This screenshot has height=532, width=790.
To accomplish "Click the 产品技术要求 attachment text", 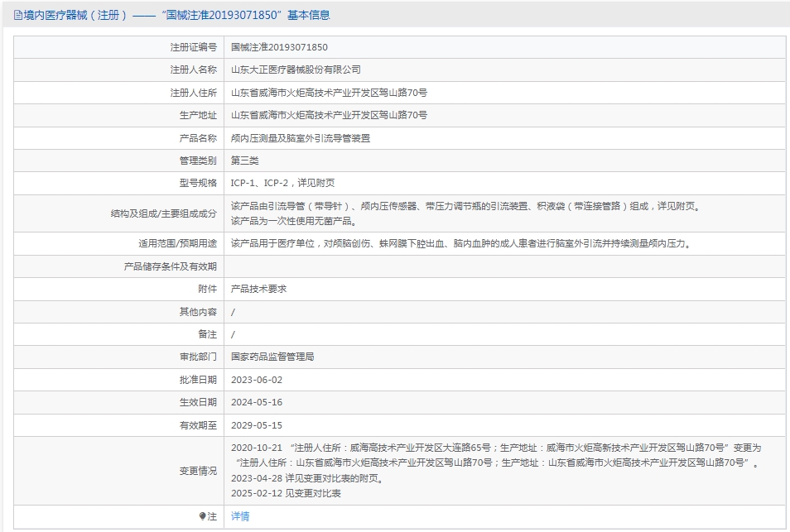I will pyautogui.click(x=258, y=289).
